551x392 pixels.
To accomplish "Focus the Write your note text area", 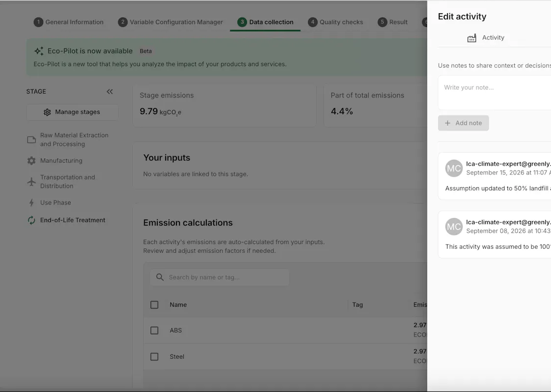I will [495, 93].
